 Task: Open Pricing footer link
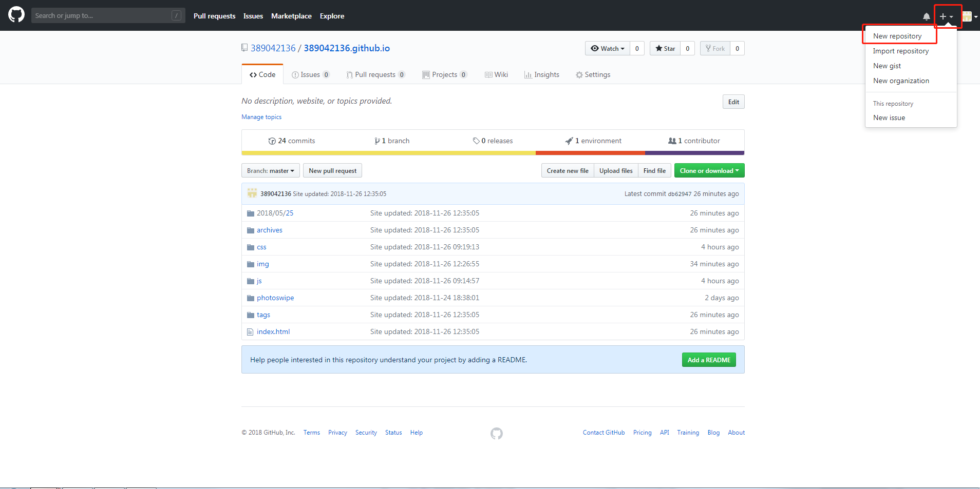pyautogui.click(x=642, y=433)
